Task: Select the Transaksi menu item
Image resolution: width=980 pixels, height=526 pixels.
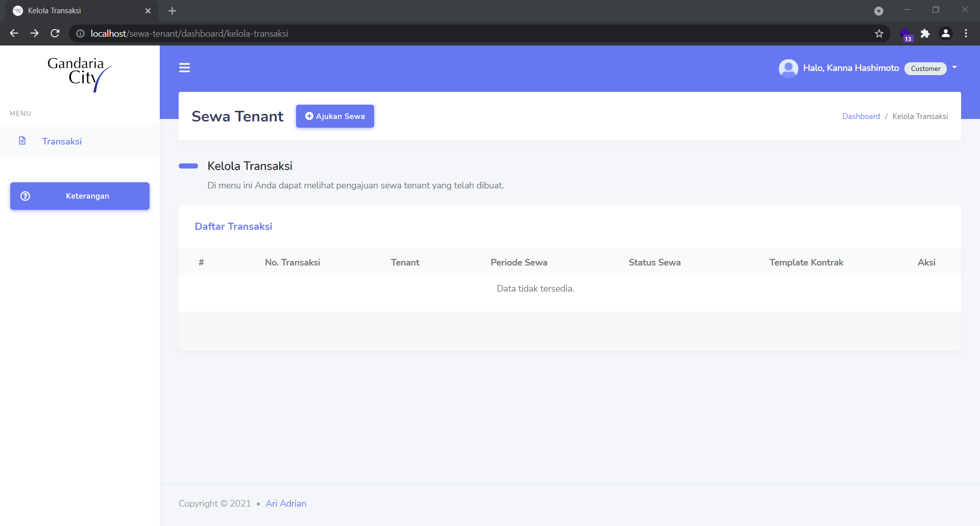Action: click(62, 141)
